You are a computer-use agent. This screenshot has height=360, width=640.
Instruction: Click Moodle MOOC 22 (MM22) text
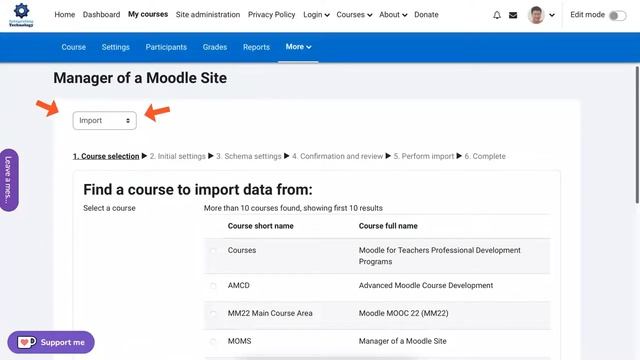click(x=403, y=313)
